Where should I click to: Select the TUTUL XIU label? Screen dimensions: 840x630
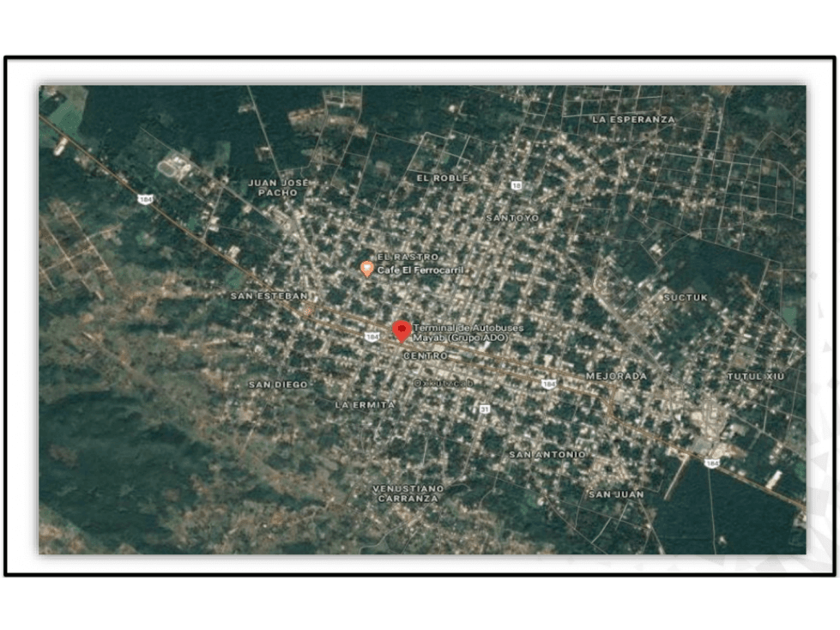tap(755, 377)
